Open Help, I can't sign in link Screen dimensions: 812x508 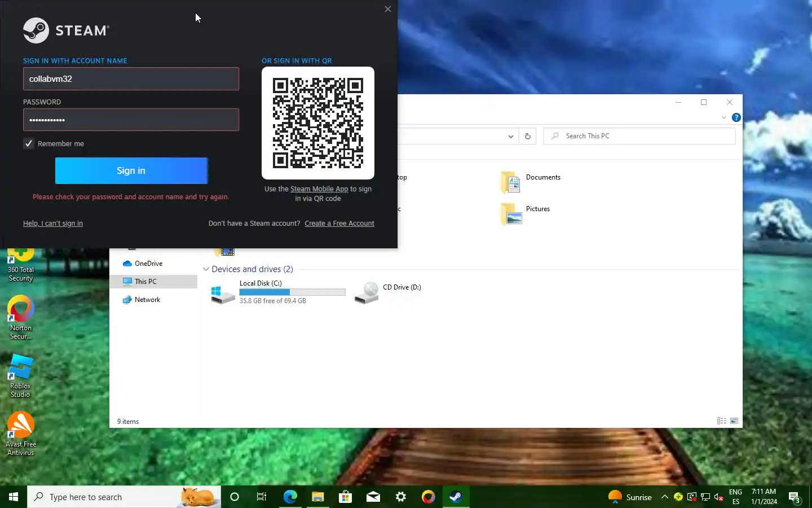[53, 224]
